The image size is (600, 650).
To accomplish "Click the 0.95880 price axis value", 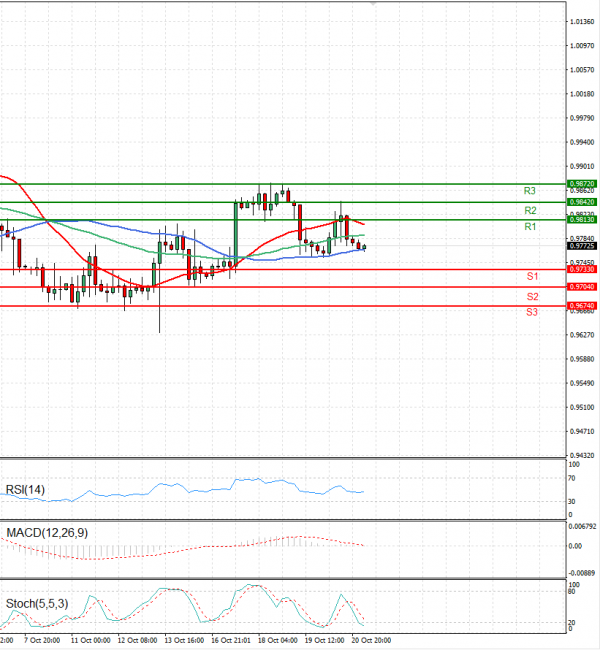I will coord(582,359).
